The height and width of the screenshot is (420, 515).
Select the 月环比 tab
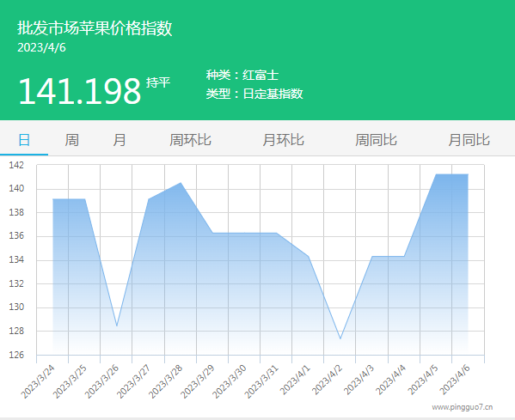coord(283,140)
